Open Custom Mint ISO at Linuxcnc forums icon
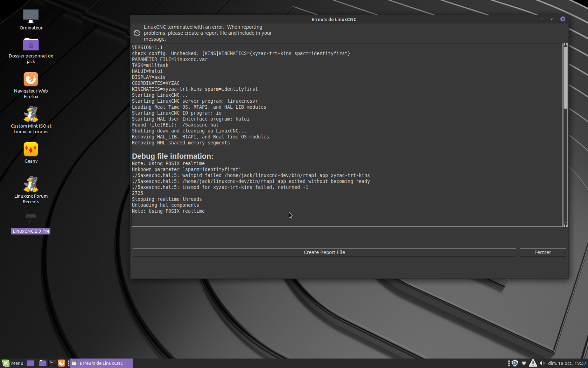Screen dimensions: 588x368 click(x=31, y=114)
